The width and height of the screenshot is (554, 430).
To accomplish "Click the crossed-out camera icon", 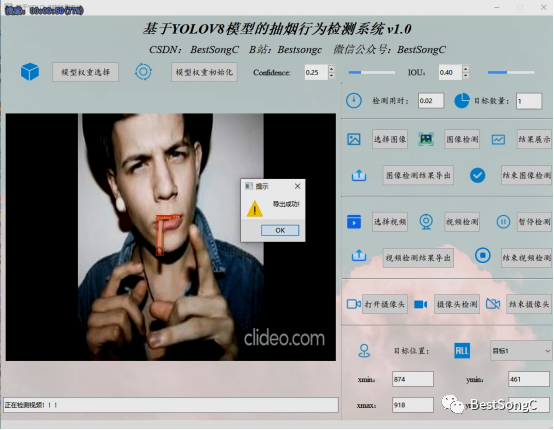I will pyautogui.click(x=493, y=304).
